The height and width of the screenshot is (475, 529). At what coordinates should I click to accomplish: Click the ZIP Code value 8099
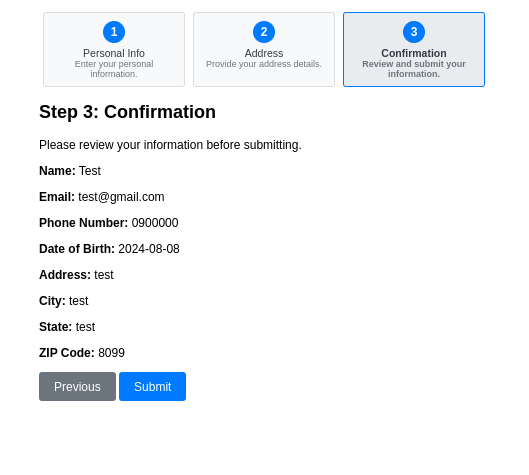(x=111, y=353)
